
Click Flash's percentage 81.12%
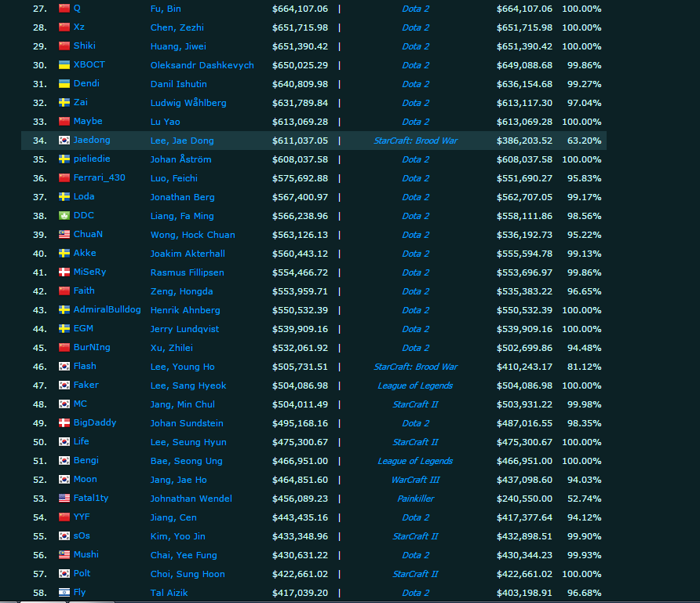coord(585,367)
